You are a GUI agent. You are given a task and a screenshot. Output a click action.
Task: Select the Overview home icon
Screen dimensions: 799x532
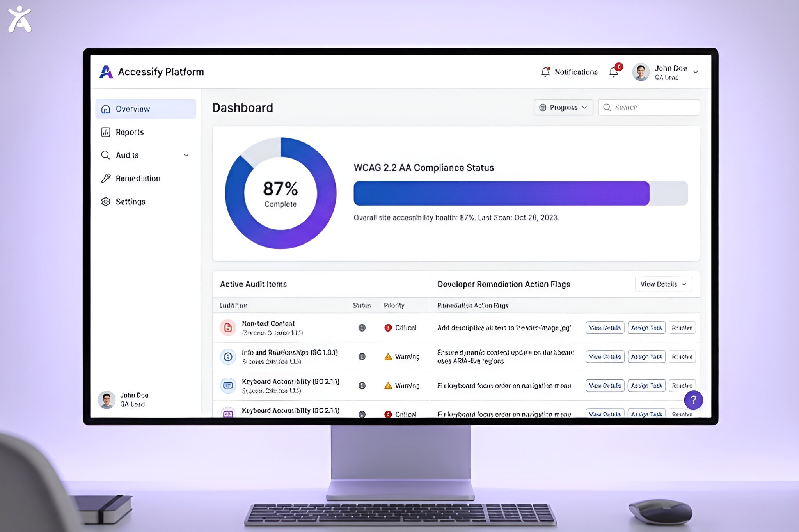point(106,109)
